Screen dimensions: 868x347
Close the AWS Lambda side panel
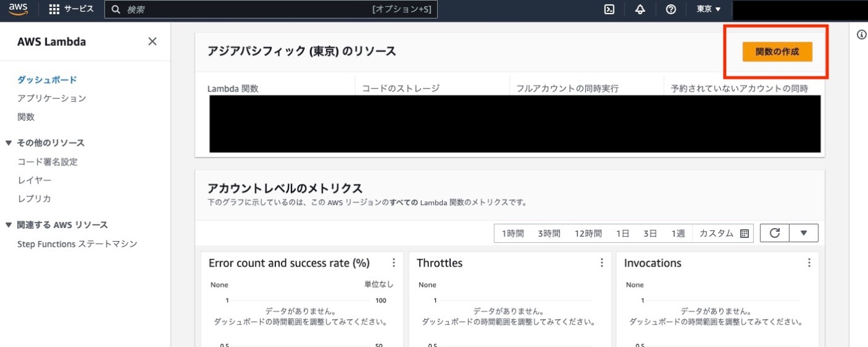coord(152,42)
